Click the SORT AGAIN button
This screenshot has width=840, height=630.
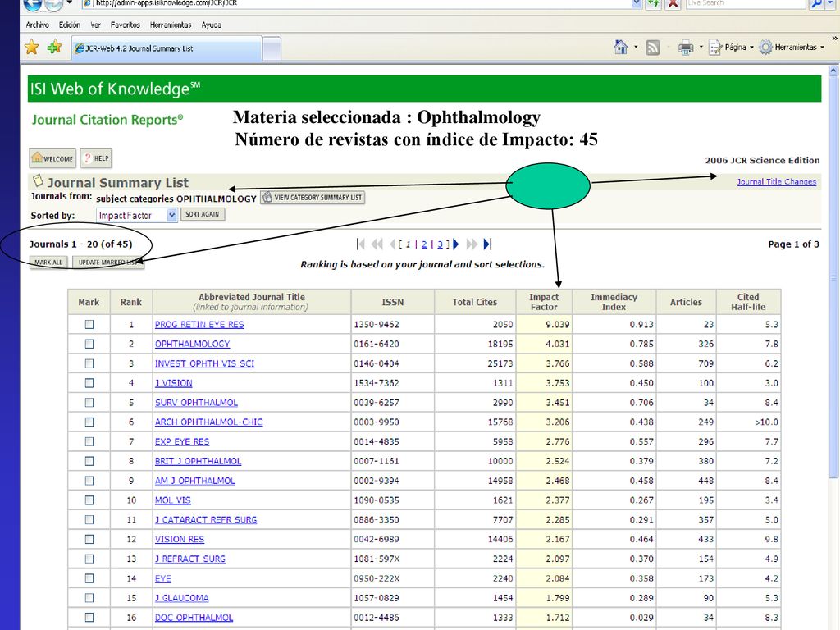pyautogui.click(x=203, y=214)
